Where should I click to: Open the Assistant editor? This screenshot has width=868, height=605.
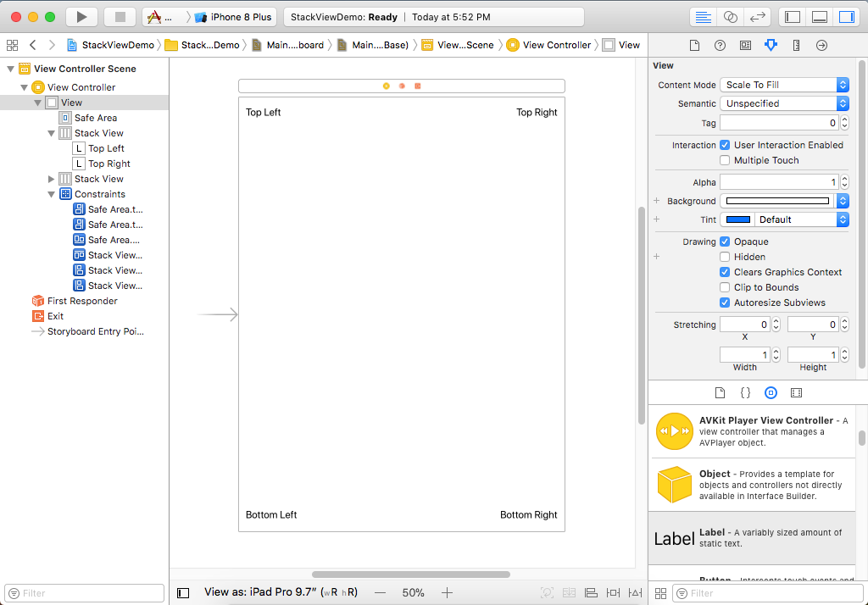point(730,17)
